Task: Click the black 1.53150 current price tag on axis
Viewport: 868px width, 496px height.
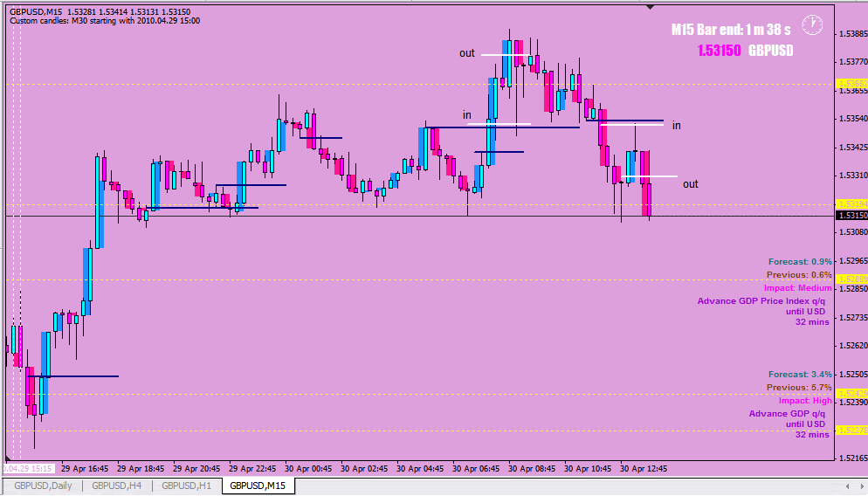Action: tap(851, 216)
